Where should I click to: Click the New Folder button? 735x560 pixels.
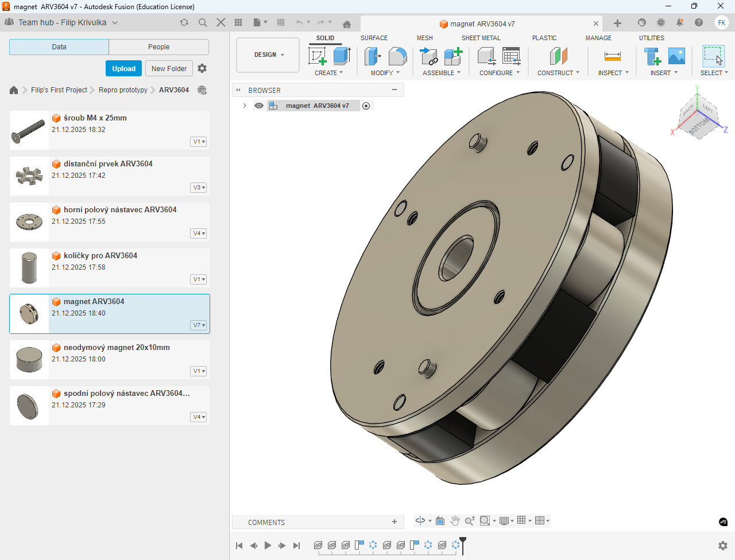click(169, 68)
